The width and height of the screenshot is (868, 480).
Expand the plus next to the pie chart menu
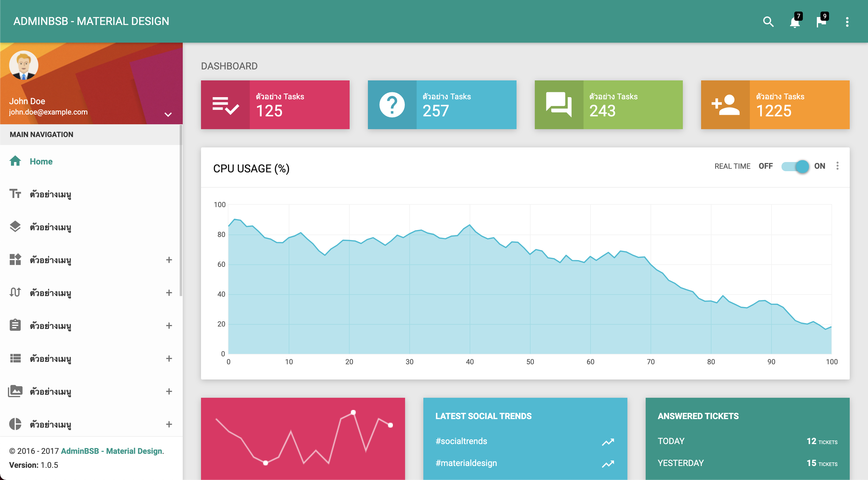pos(169,424)
